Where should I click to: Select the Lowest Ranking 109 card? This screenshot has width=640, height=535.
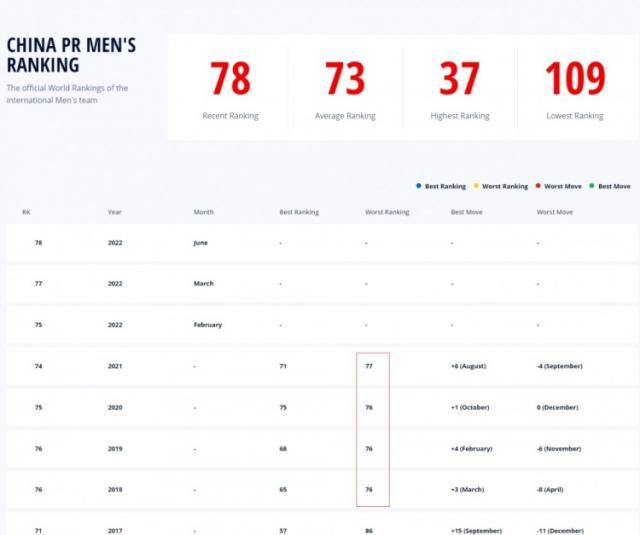[x=575, y=89]
